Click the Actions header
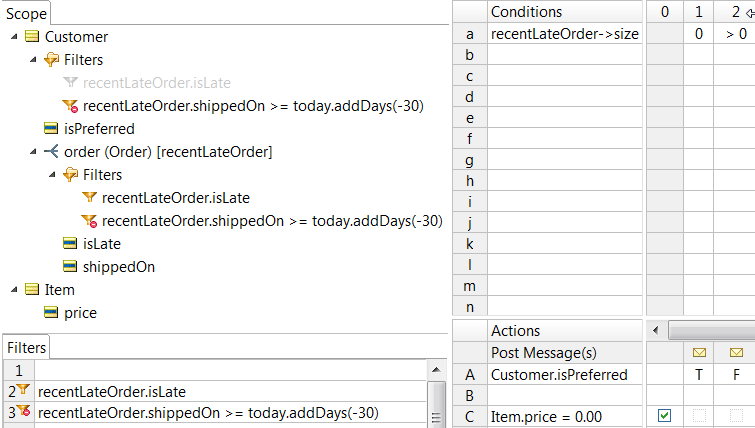Screen dimensions: 755x428 pos(565,331)
